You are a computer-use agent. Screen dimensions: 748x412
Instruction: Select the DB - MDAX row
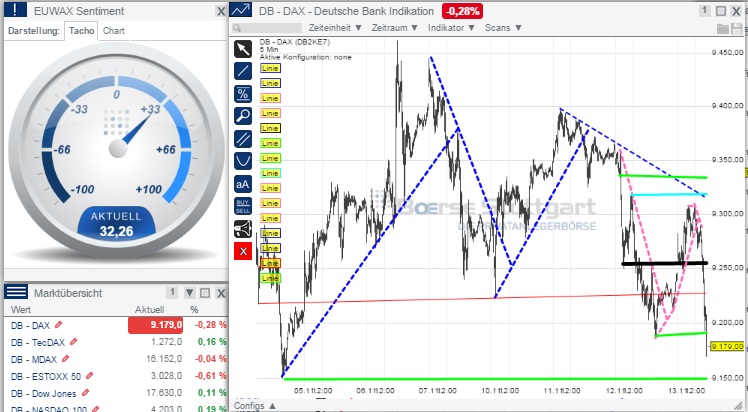click(116, 359)
